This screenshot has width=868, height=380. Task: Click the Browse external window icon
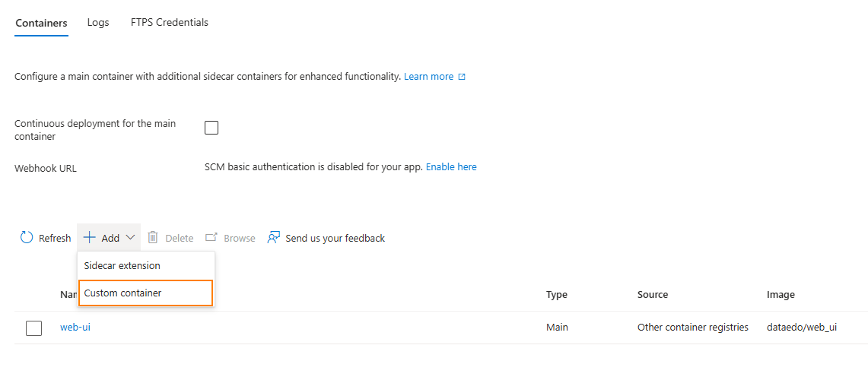pos(211,238)
